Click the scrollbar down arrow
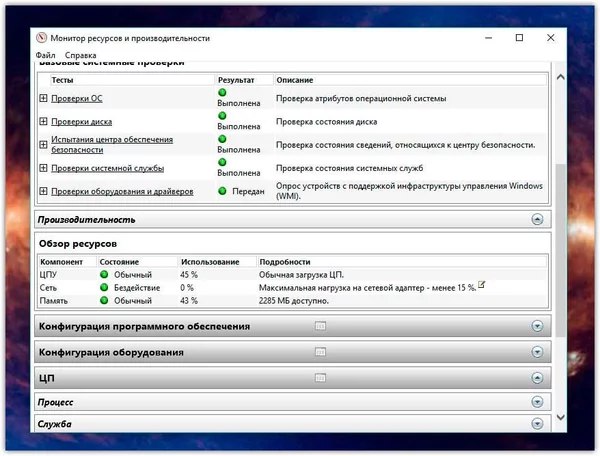The height and width of the screenshot is (456, 600). 559,417
